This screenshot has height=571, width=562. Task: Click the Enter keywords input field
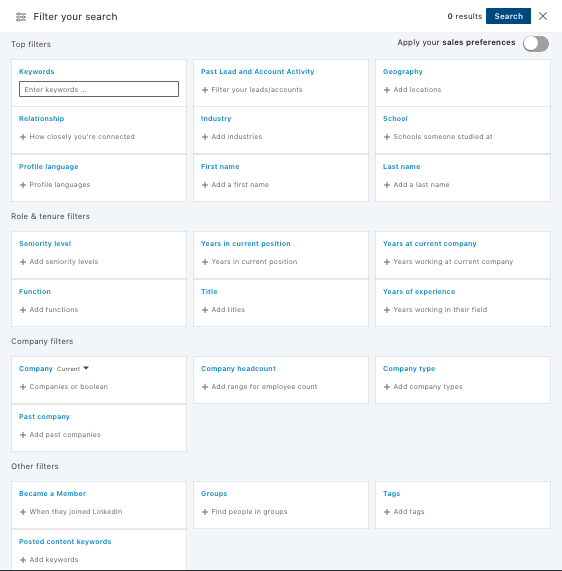tap(99, 89)
